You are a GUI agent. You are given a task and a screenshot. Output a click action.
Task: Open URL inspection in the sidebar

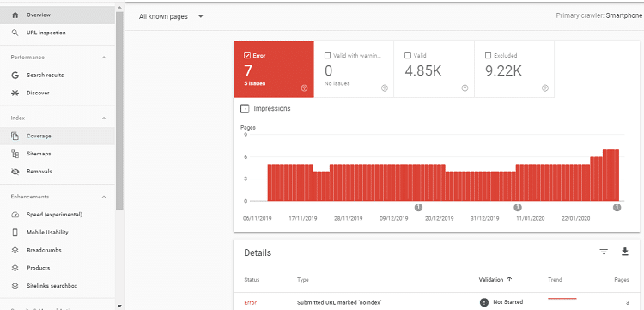[58, 33]
